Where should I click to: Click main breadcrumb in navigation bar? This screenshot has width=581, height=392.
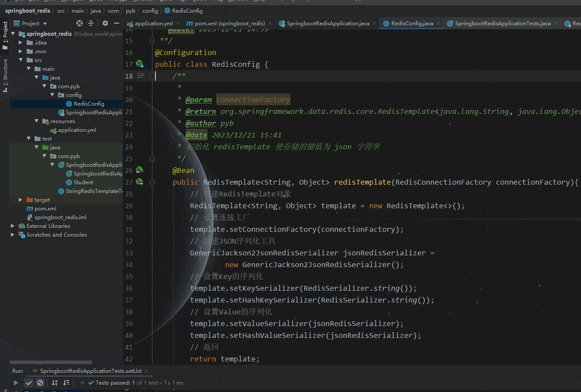tap(78, 10)
